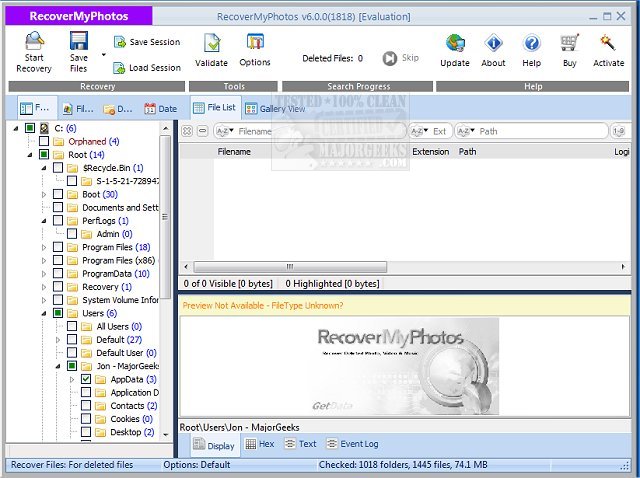Screen dimensions: 640x478
Task: Click Save Session
Action: point(147,42)
